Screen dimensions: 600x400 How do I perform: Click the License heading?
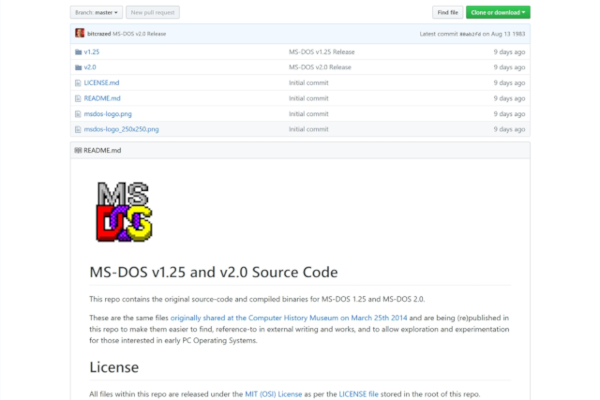[114, 367]
